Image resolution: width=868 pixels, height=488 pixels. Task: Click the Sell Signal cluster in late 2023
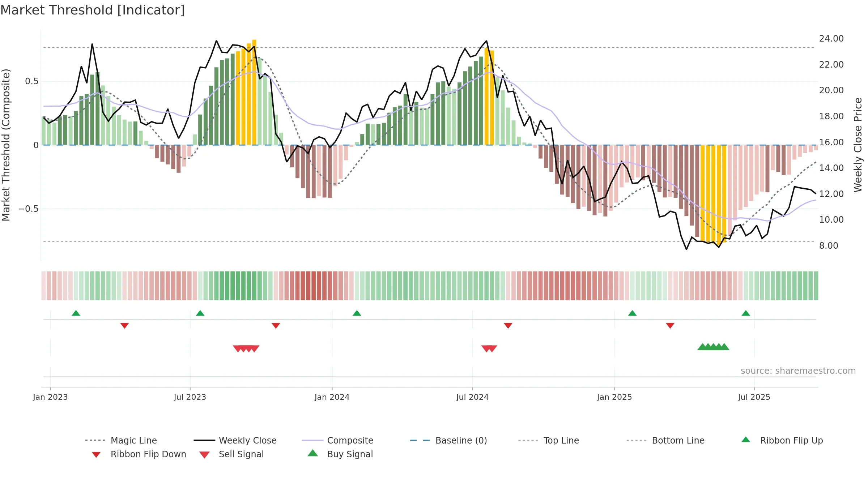[246, 348]
